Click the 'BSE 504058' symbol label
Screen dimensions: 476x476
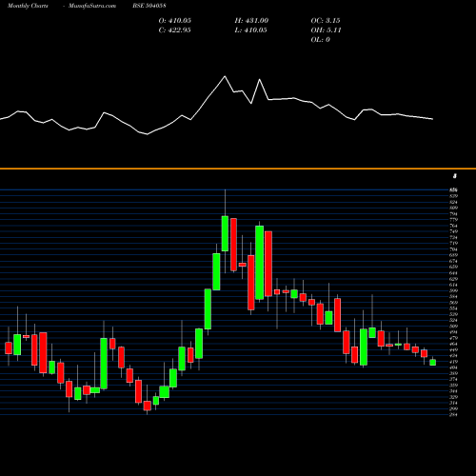click(x=149, y=6)
